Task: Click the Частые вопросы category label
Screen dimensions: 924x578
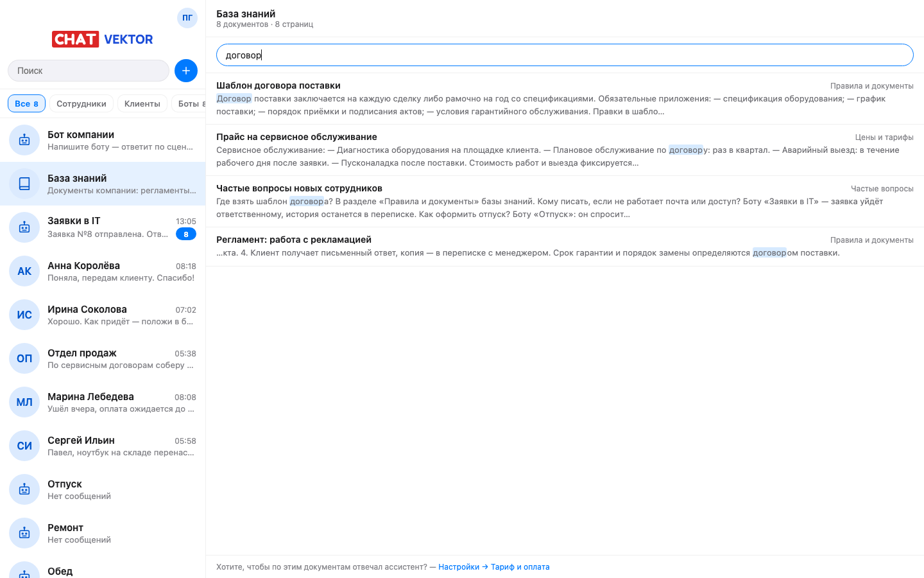Action: [x=882, y=189]
